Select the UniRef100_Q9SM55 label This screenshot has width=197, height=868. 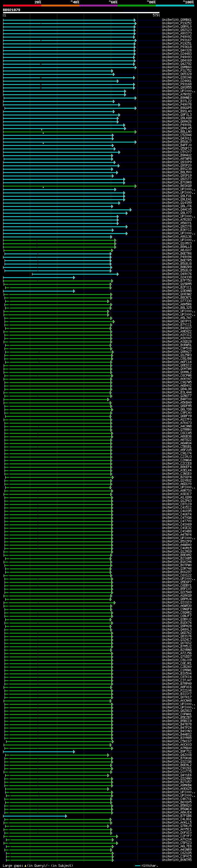point(177,88)
